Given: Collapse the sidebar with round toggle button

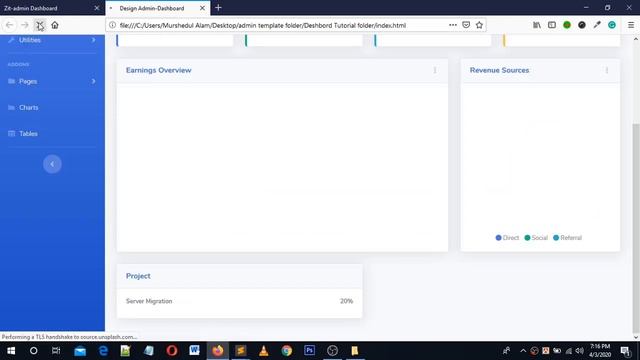Looking at the screenshot, I should coord(52,164).
